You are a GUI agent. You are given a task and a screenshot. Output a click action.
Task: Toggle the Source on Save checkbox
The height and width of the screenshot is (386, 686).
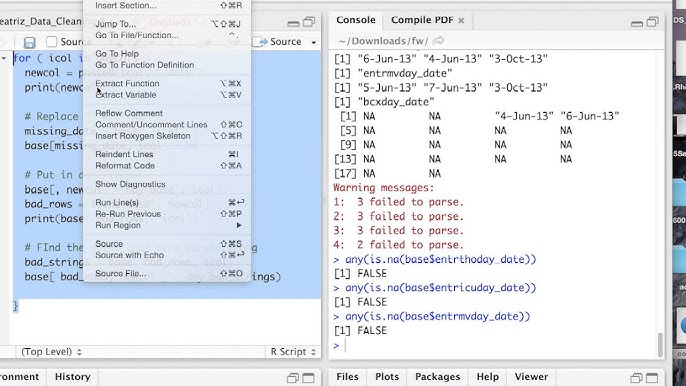52,42
